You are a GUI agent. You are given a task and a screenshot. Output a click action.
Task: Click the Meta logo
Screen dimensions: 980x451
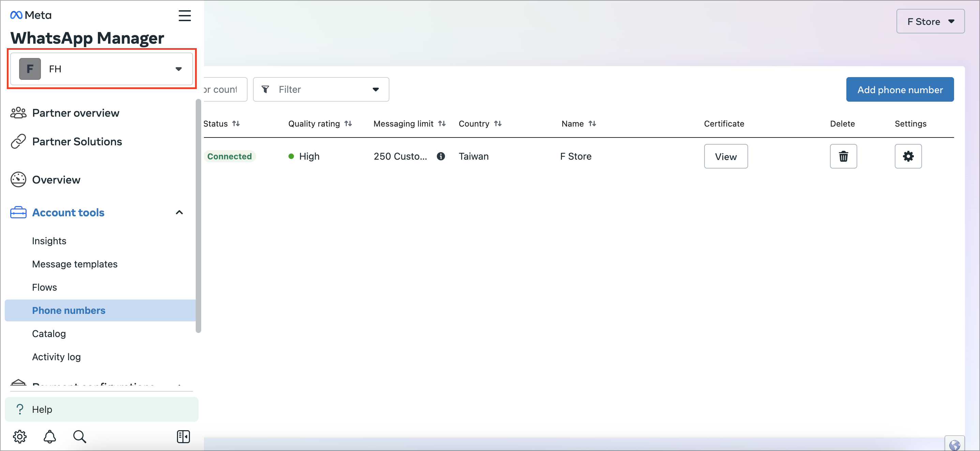tap(31, 15)
